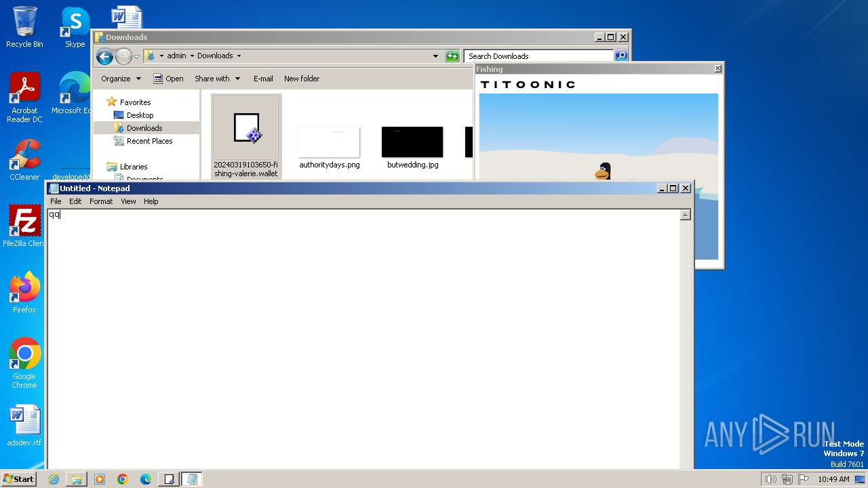Click the Action Center flag icon
868x488 pixels.
click(804, 479)
